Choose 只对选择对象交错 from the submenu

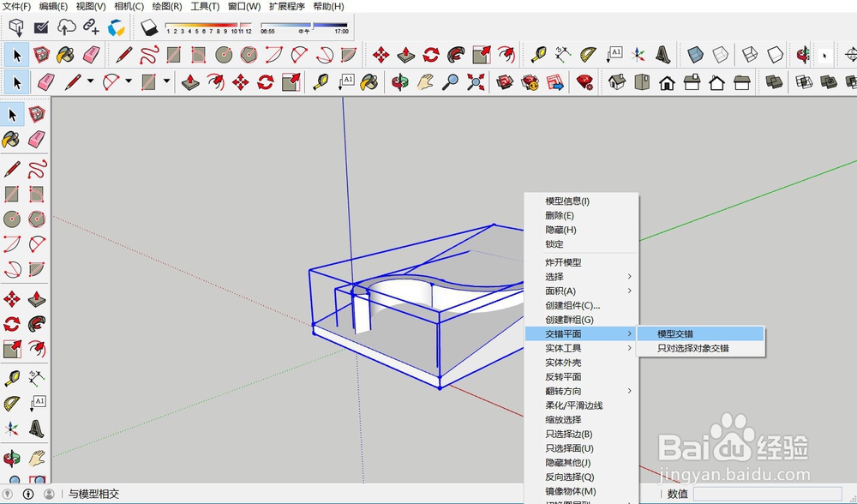coord(701,348)
